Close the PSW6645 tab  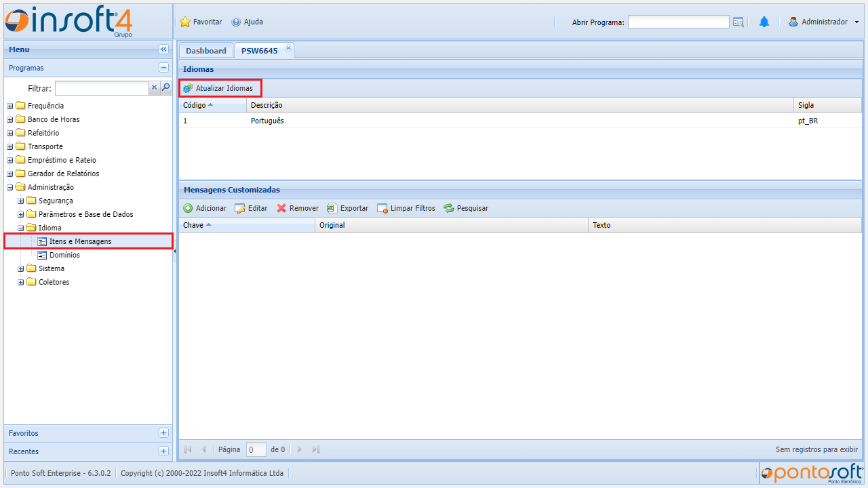pyautogui.click(x=288, y=47)
